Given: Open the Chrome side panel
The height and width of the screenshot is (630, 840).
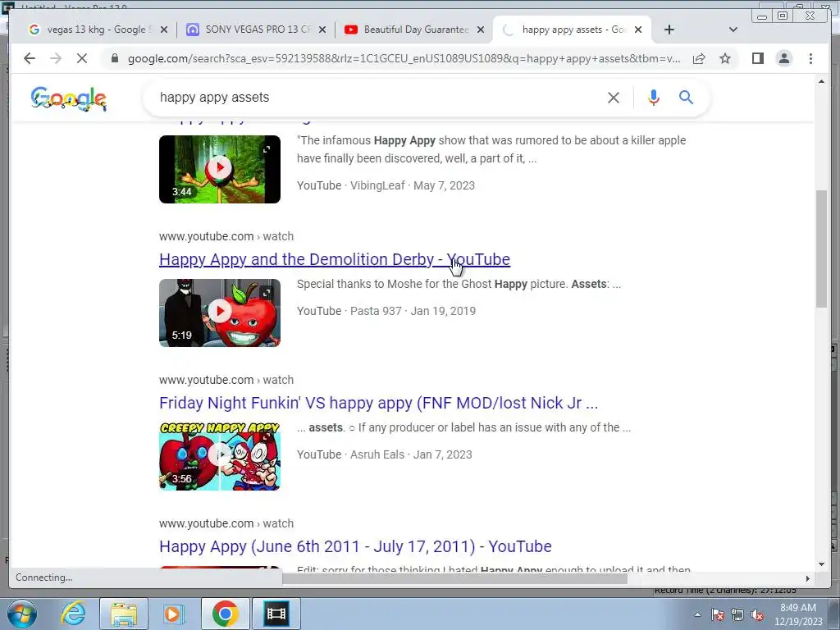Looking at the screenshot, I should click(757, 58).
